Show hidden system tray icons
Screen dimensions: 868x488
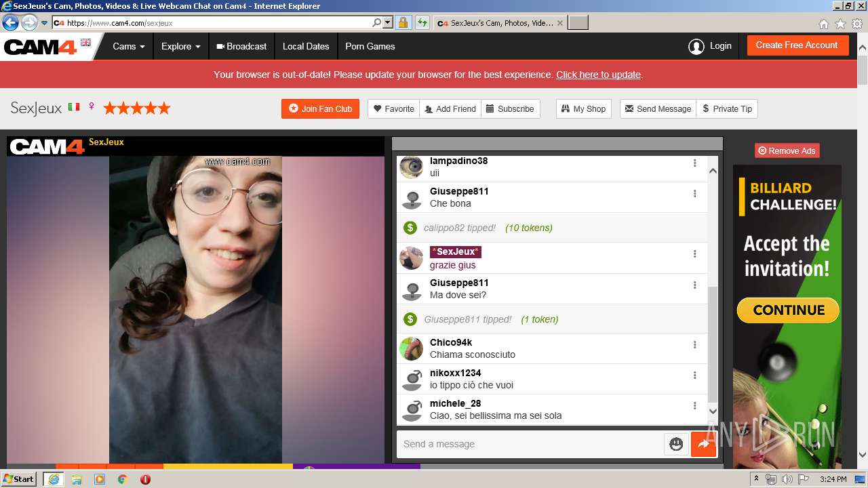(x=757, y=479)
